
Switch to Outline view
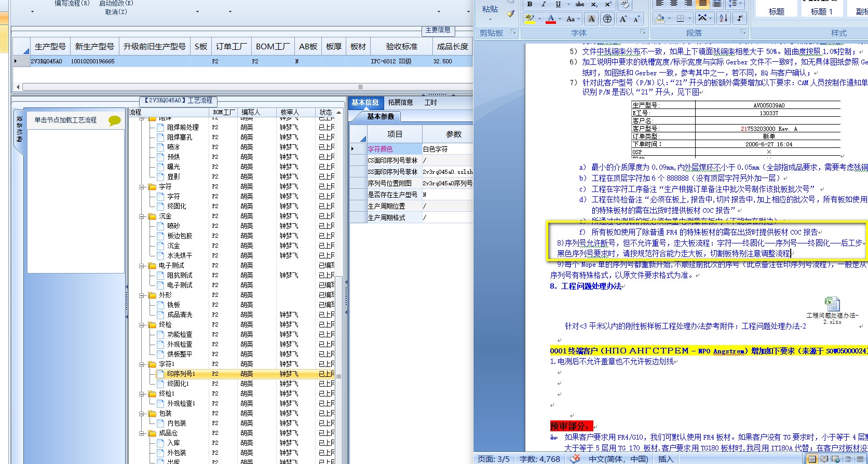(847, 459)
